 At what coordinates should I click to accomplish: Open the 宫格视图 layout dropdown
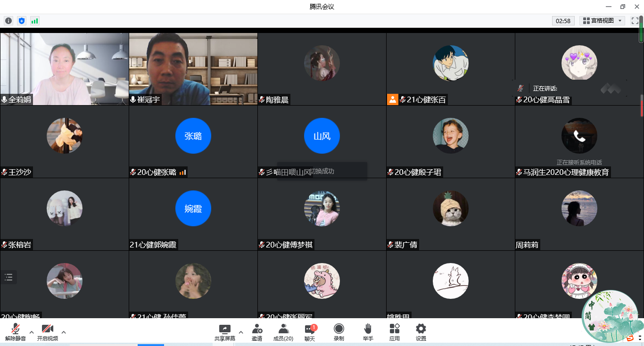(602, 21)
